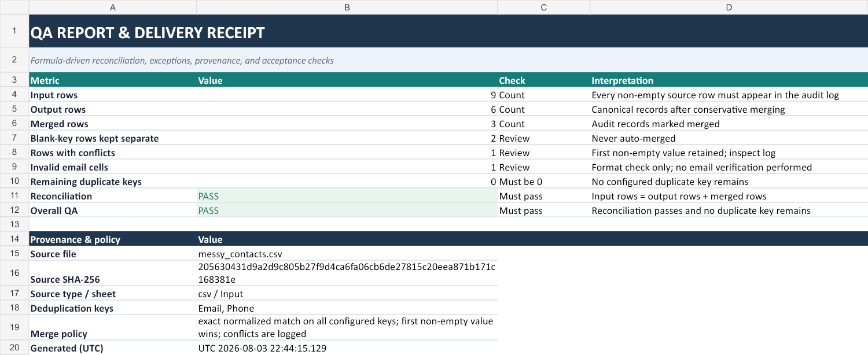
Task: Select the Input rows label cell
Action: click(113, 95)
